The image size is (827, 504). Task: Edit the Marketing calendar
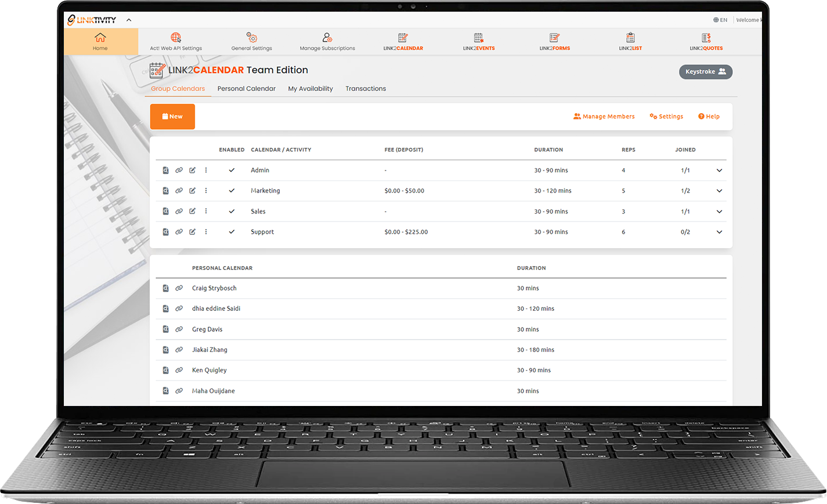(x=192, y=191)
